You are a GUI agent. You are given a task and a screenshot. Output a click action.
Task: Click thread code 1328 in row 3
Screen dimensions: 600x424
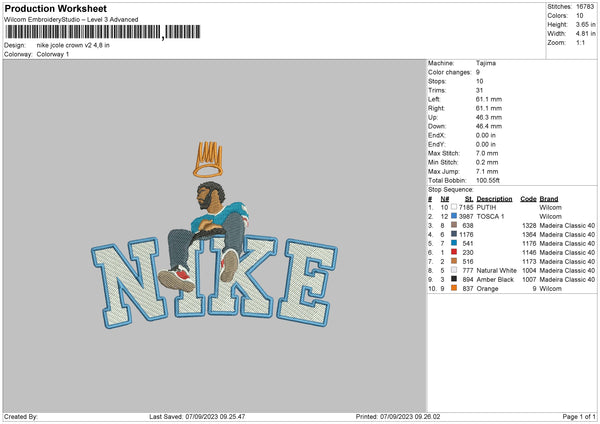(529, 225)
